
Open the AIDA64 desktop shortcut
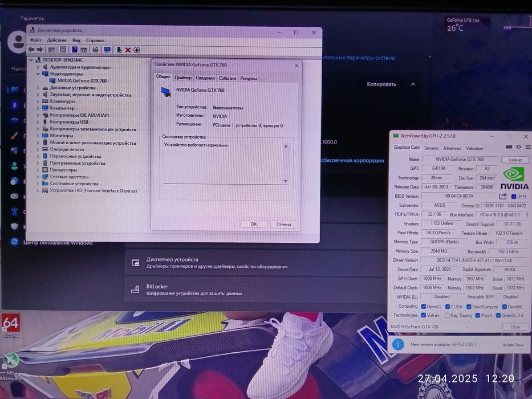(11, 325)
